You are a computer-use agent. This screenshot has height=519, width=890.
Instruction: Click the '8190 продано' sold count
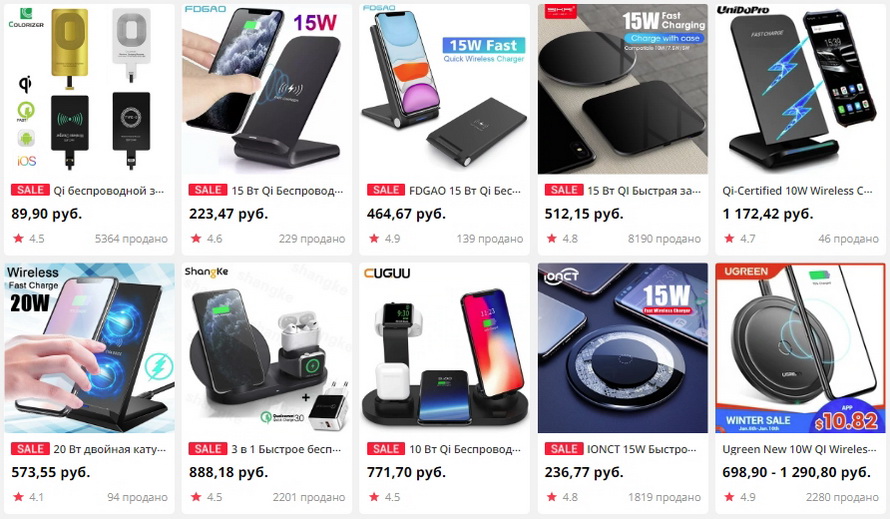(664, 239)
